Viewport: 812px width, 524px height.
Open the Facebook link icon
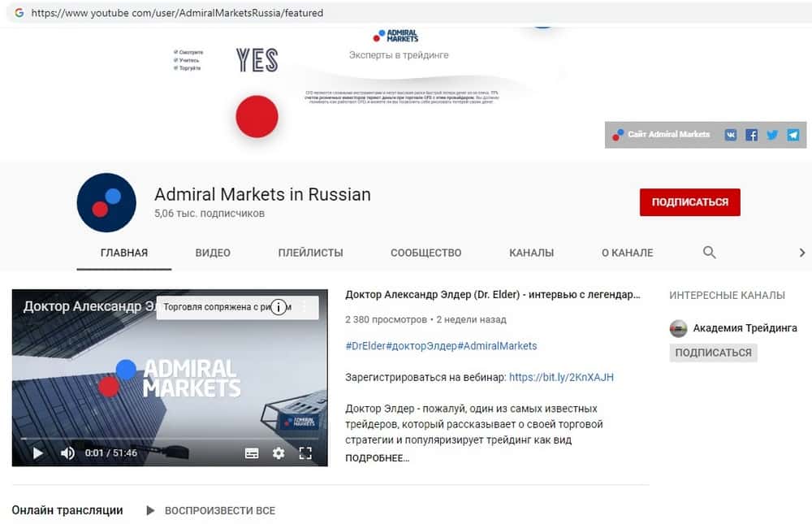[x=751, y=135]
